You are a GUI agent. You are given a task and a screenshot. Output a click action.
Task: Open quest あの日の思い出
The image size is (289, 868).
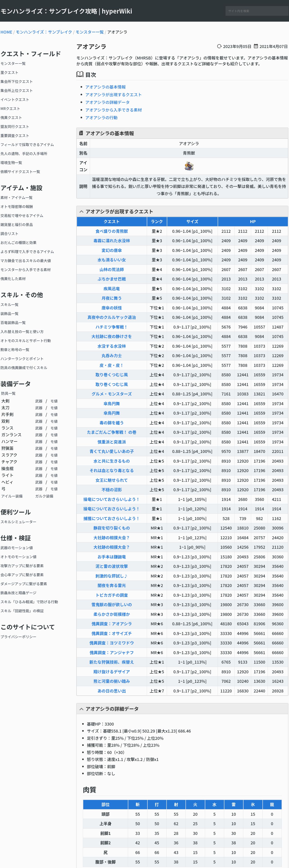(x=111, y=691)
